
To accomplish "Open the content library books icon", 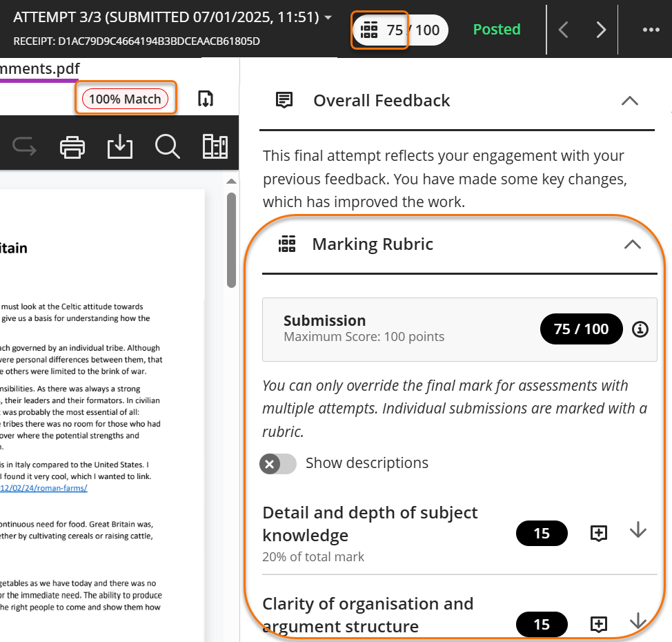I will click(215, 146).
